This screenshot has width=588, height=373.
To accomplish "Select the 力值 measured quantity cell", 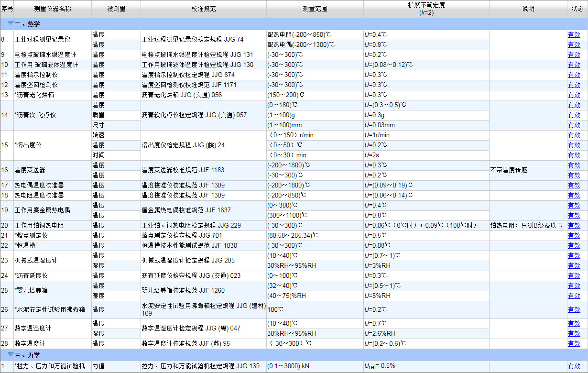I will point(116,366).
